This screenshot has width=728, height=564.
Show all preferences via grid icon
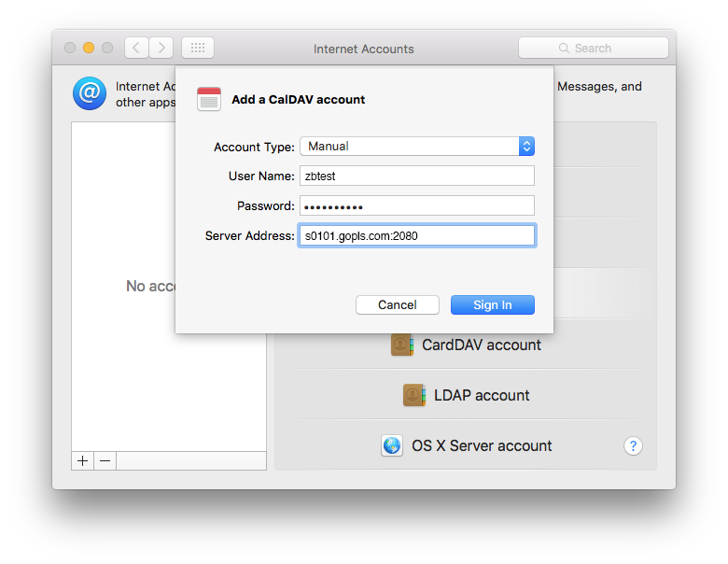[198, 48]
